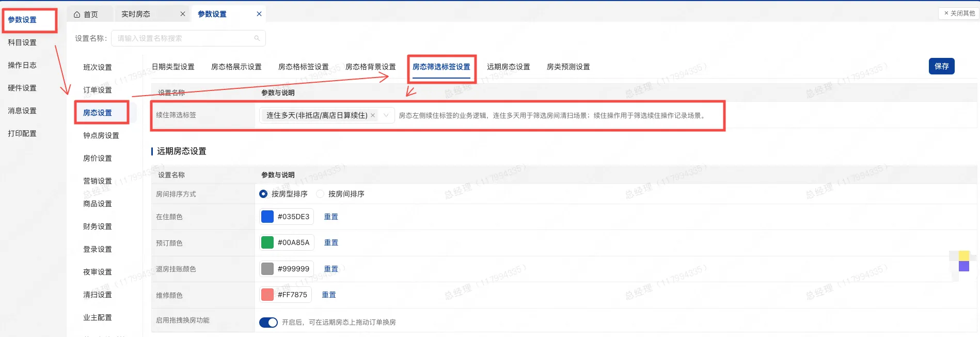Reset the 在住颜色 with 重置
Image resolution: width=980 pixels, height=337 pixels.
(x=331, y=217)
